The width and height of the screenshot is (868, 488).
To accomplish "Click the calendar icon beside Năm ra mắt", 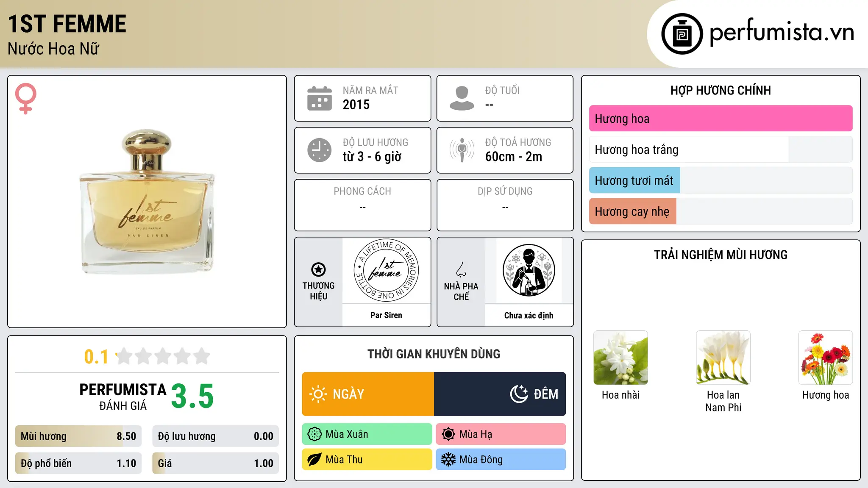I will point(320,98).
